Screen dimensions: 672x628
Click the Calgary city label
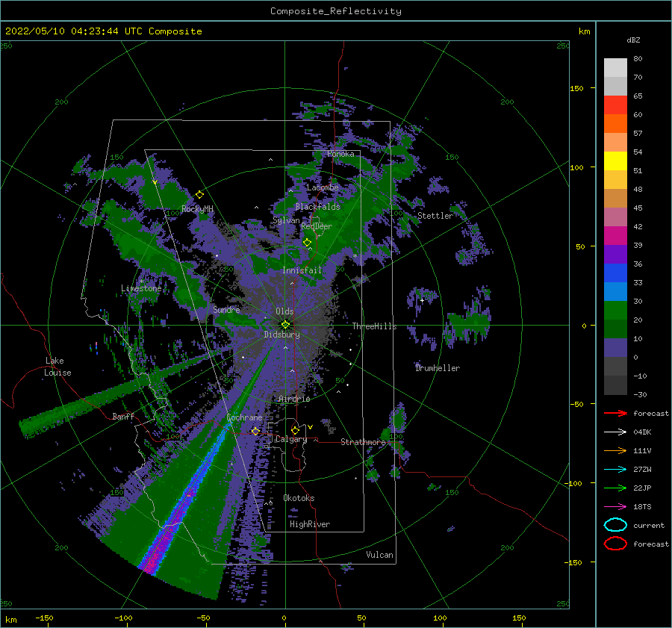coord(291,439)
